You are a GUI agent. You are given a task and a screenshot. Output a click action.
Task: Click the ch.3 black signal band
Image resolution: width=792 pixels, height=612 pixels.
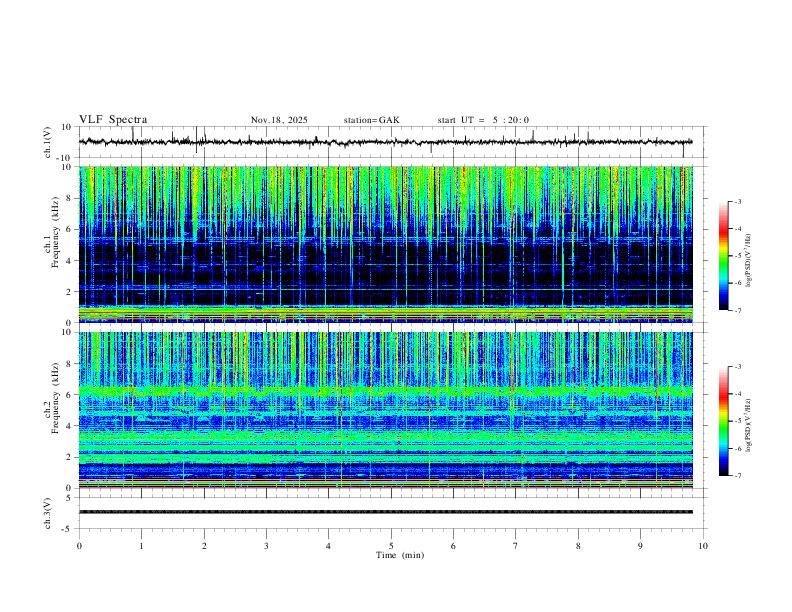point(386,512)
